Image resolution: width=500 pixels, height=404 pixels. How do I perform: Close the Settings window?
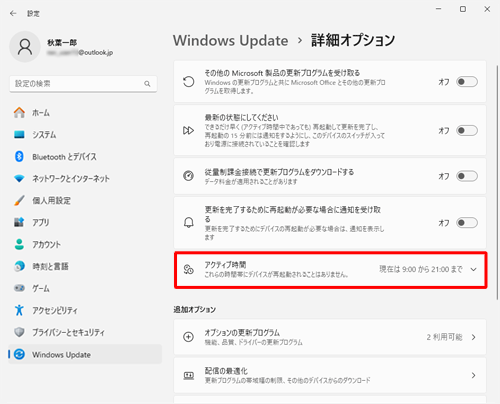click(487, 9)
